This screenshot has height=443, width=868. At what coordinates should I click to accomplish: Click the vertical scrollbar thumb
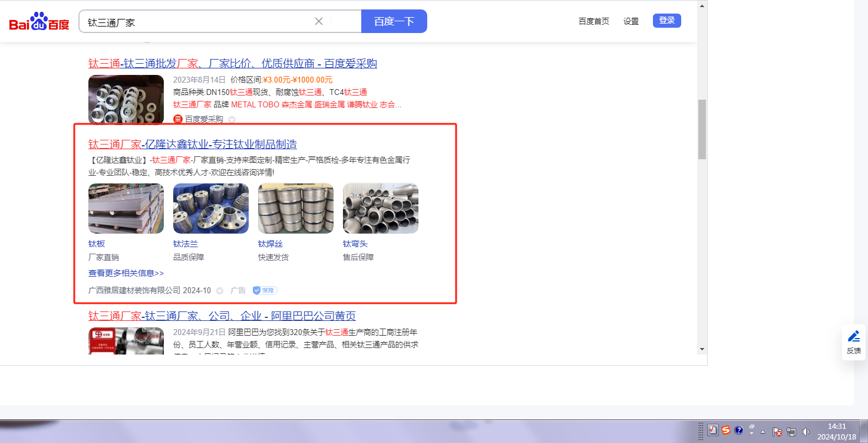coord(702,129)
